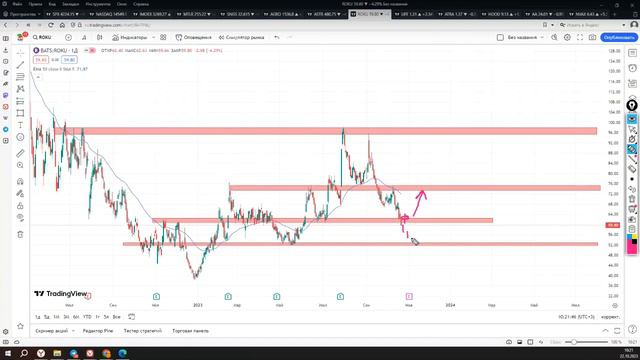This screenshot has width=640, height=360.
Task: Open indicator templates grid icon
Action: pyautogui.click(x=163, y=37)
